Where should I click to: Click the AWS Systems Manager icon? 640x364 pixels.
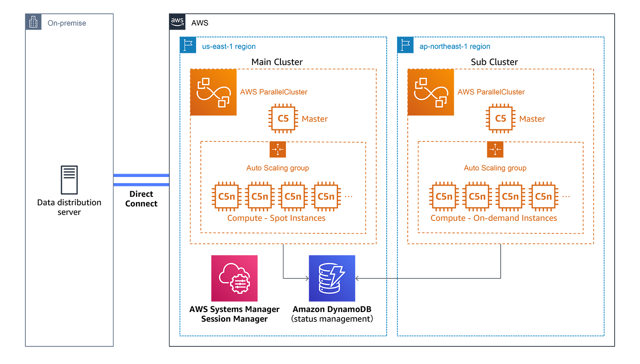[234, 278]
